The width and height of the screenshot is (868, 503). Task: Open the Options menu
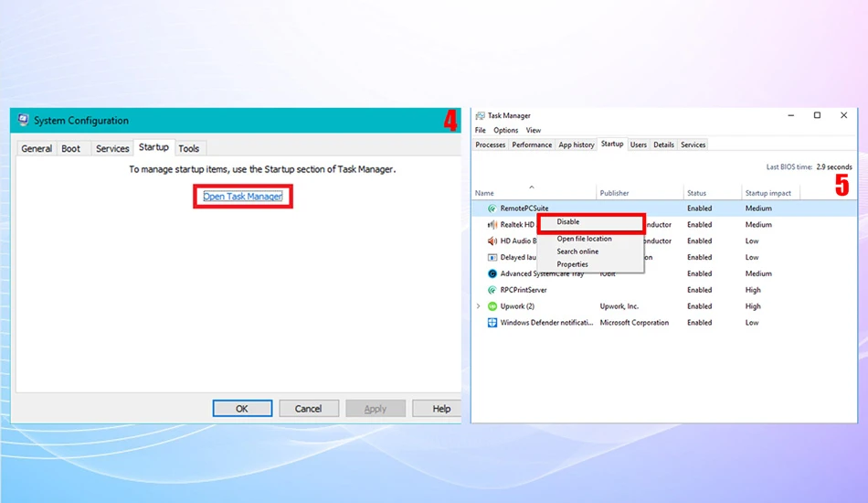point(505,130)
